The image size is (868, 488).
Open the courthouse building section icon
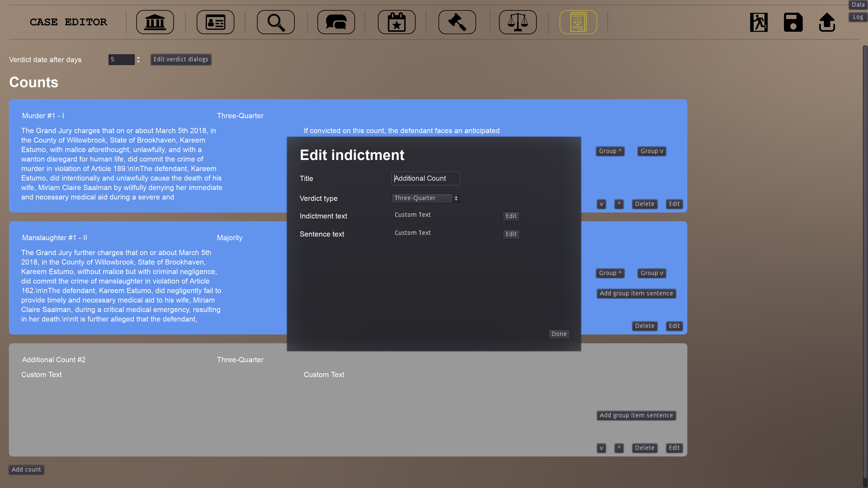pyautogui.click(x=155, y=22)
